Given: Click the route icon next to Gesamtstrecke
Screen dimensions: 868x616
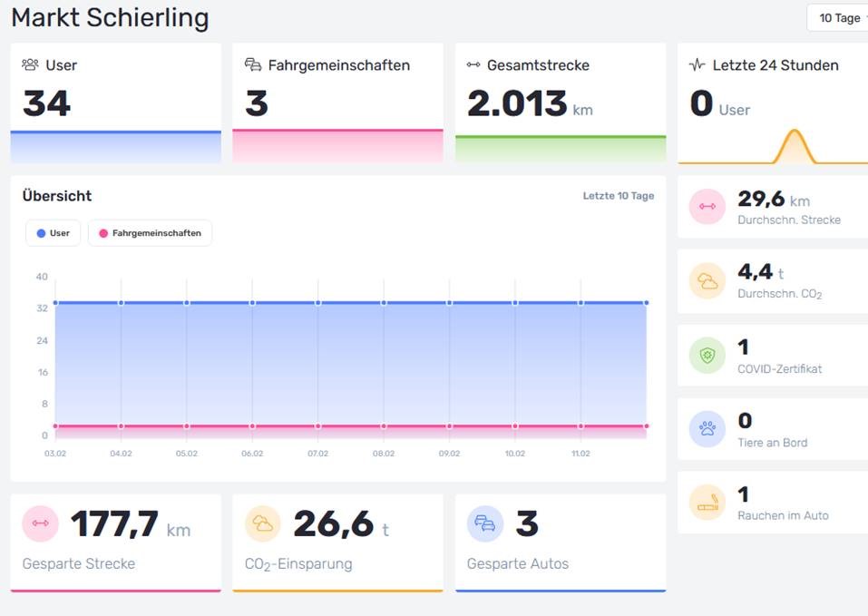Looking at the screenshot, I should pyautogui.click(x=473, y=65).
